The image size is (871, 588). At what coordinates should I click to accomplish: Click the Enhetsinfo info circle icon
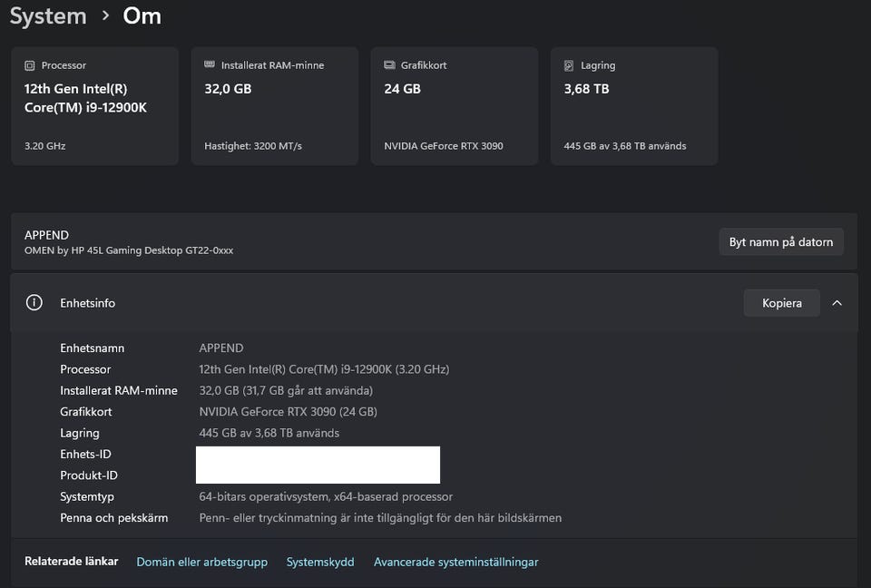tap(34, 303)
